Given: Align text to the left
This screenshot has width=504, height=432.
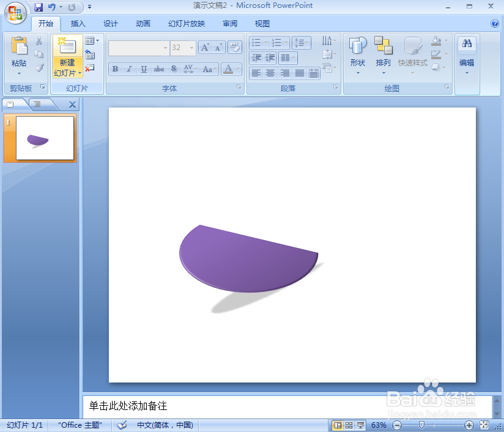Looking at the screenshot, I should tap(256, 73).
